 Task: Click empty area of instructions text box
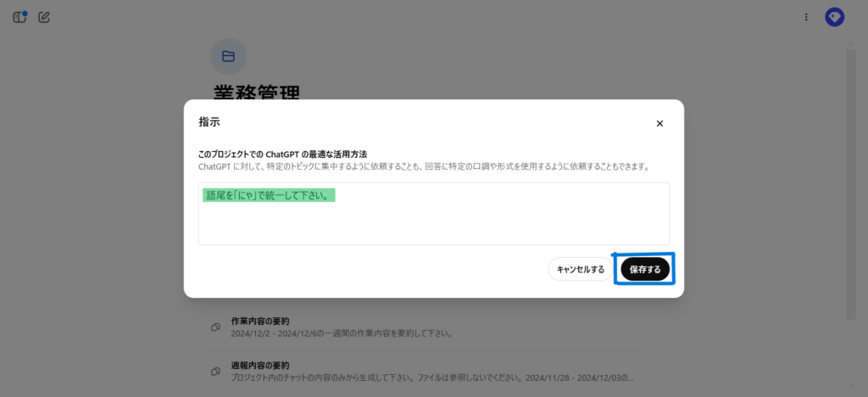pos(433,224)
